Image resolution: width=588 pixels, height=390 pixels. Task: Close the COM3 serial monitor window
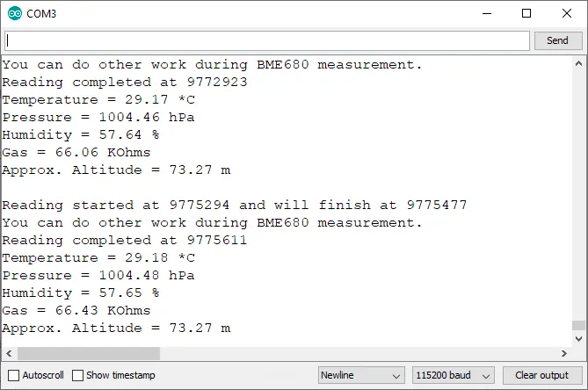point(566,13)
